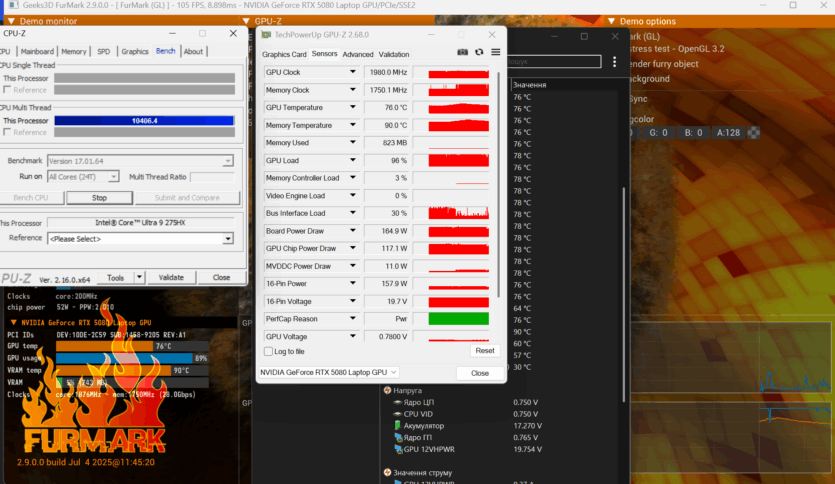Click the GPU-Z refresh icon
Viewport: 835px width, 484px height.
[x=479, y=53]
